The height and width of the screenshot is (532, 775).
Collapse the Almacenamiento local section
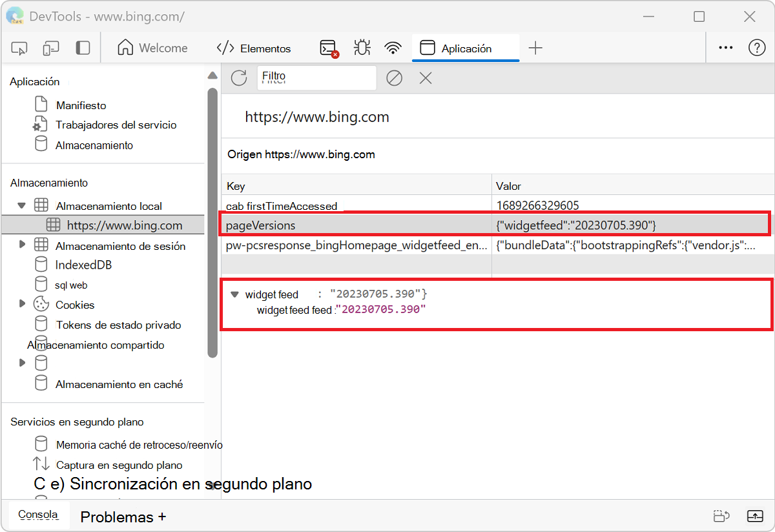click(22, 205)
